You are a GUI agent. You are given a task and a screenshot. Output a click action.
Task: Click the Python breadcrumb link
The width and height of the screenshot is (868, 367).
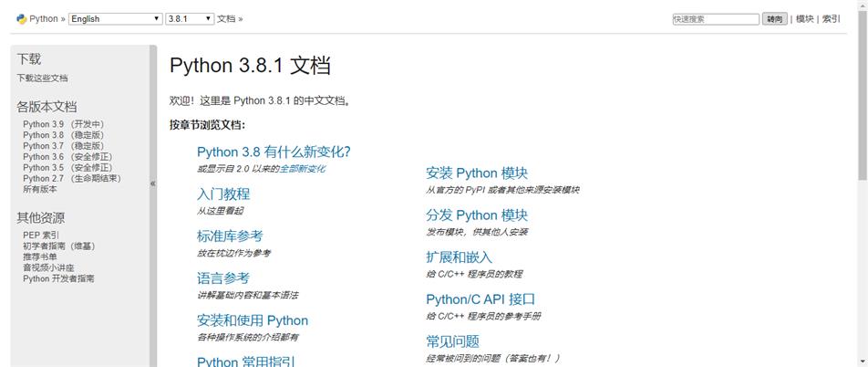point(43,19)
